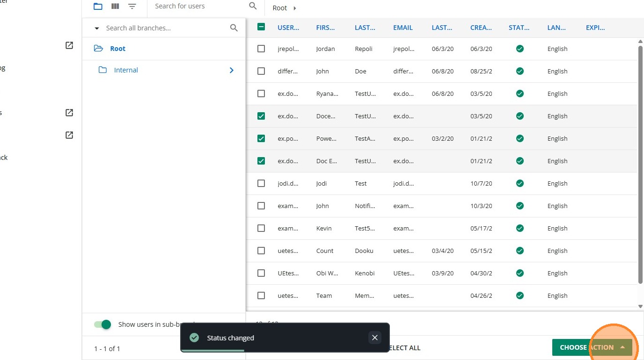Sort by the CREA... column header
Viewport: 644px width, 360px height.
481,28
